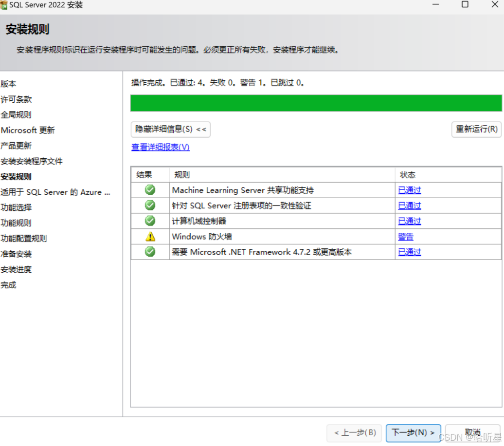Open 已通过 status for Machine Learning Server

click(410, 190)
